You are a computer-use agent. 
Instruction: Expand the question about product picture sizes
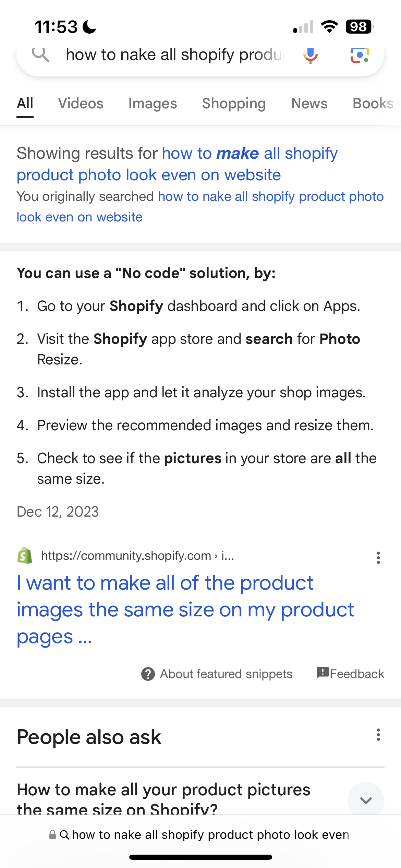click(366, 800)
